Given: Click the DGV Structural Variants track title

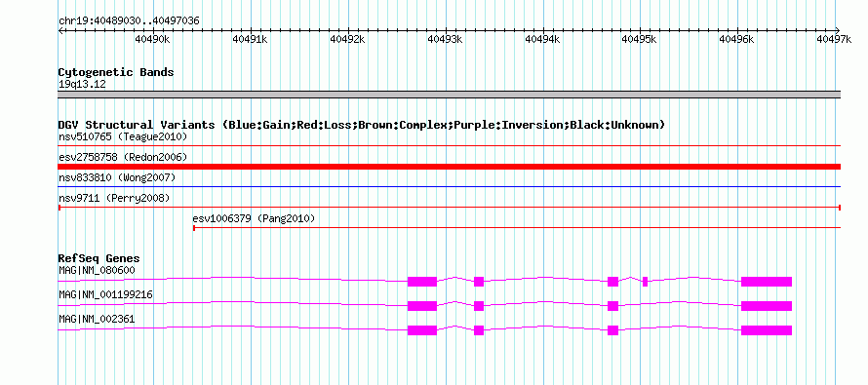Looking at the screenshot, I should (362, 125).
